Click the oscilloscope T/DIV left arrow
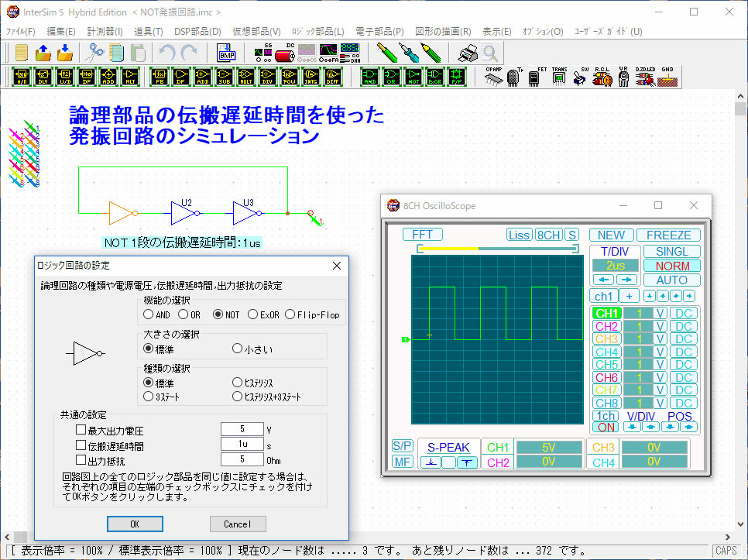Viewport: 748px width, 560px height. (603, 280)
